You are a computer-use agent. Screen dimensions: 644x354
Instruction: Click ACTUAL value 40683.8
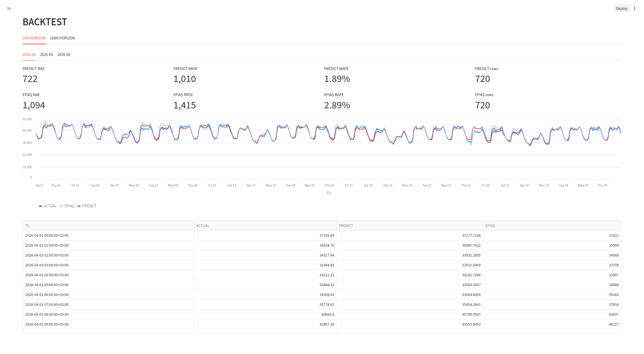[265, 314]
